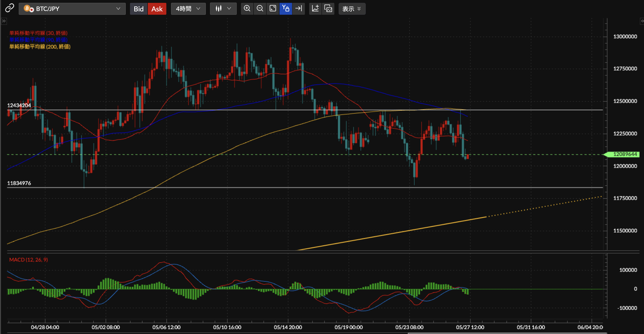Click the chain link icon
This screenshot has height=334, width=644.
click(10, 8)
